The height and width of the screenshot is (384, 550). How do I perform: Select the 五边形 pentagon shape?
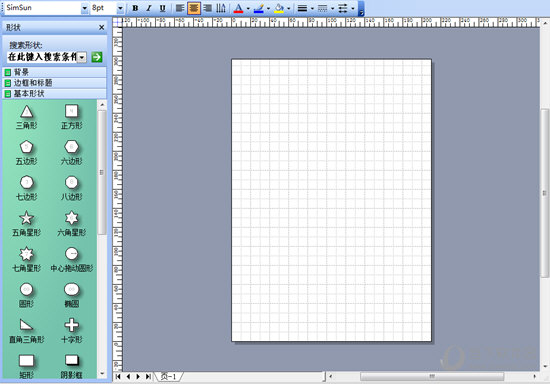[27, 153]
